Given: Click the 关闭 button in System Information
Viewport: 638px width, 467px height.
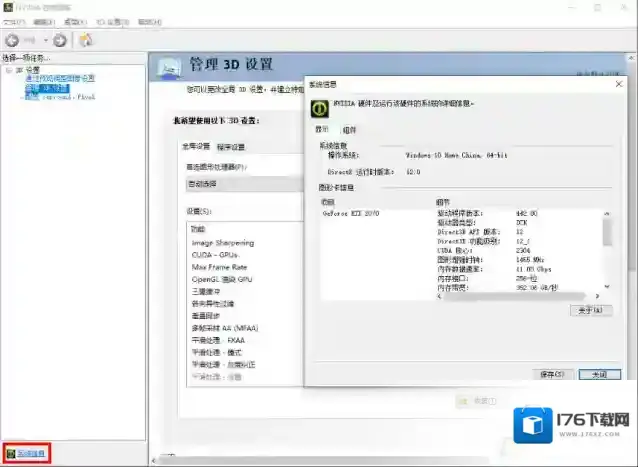Looking at the screenshot, I should tap(600, 374).
